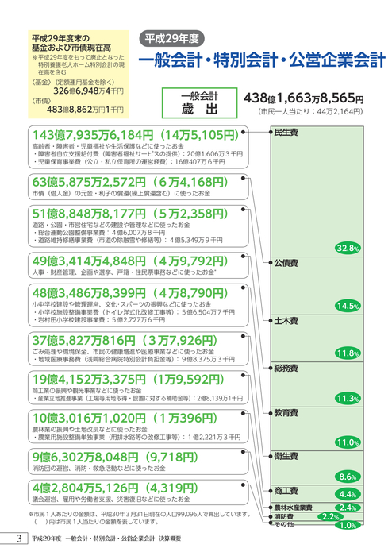Click the 438億1,663万8,565円 total amount
This screenshot has height=556, width=392.
pos(303,98)
